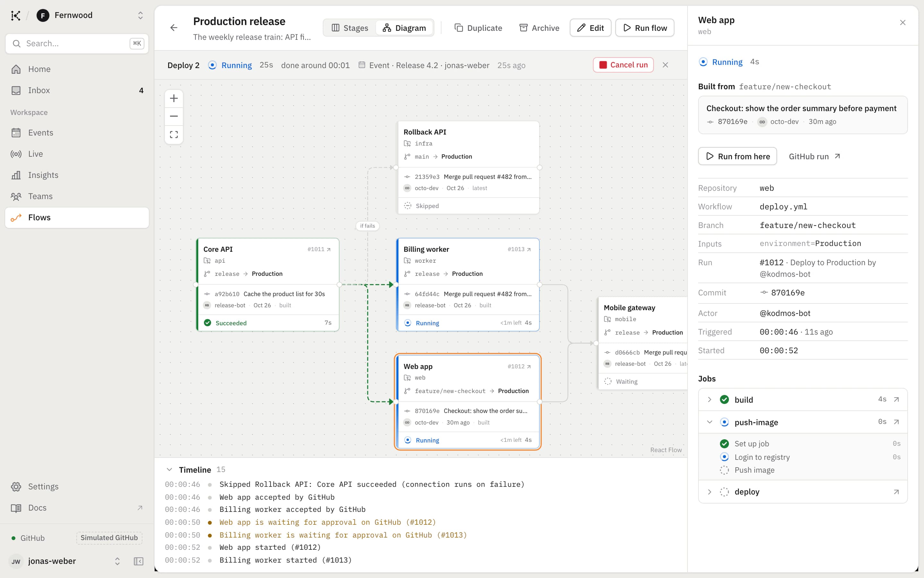Viewport: 924px width, 578px height.
Task: Focus the Search field
Action: pos(77,44)
